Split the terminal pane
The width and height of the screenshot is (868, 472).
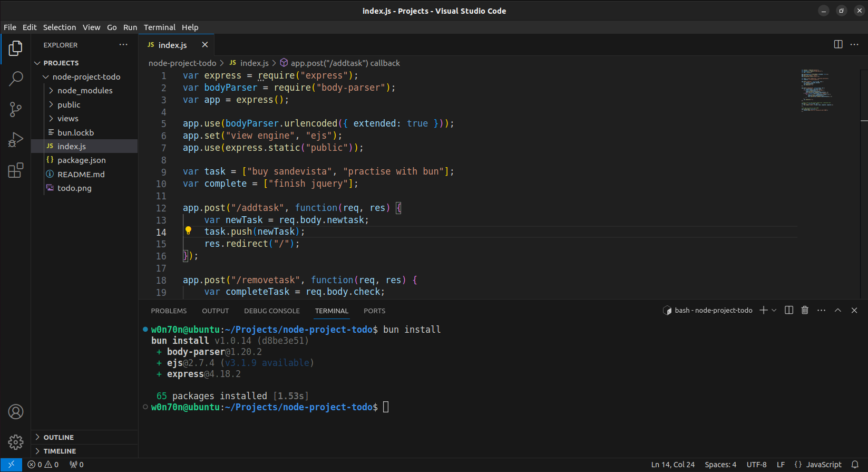pos(789,311)
